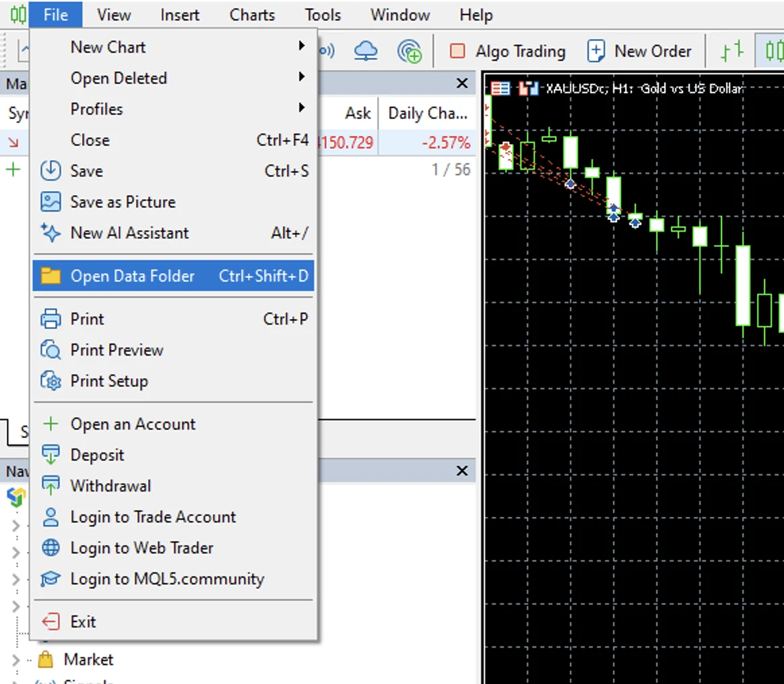This screenshot has height=684, width=784.
Task: Click the signals radar icon with plus
Action: [x=410, y=51]
